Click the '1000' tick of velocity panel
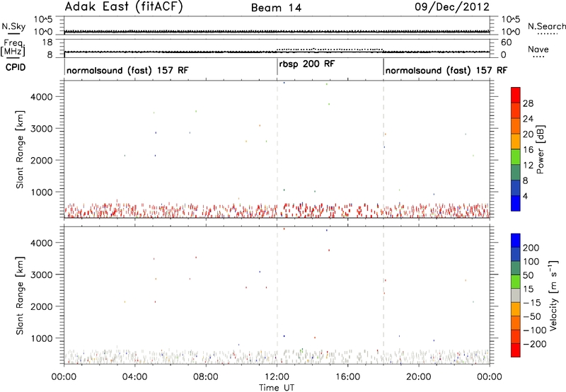566x392 pixels. click(x=42, y=338)
